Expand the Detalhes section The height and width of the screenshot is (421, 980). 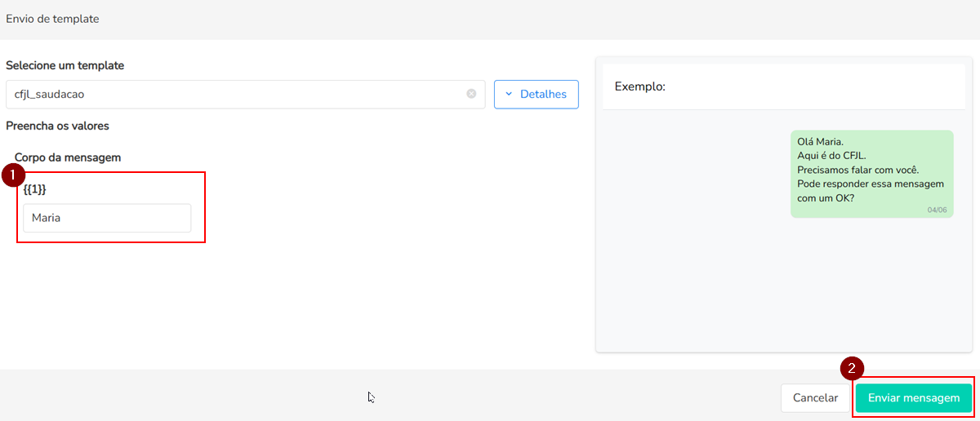537,95
